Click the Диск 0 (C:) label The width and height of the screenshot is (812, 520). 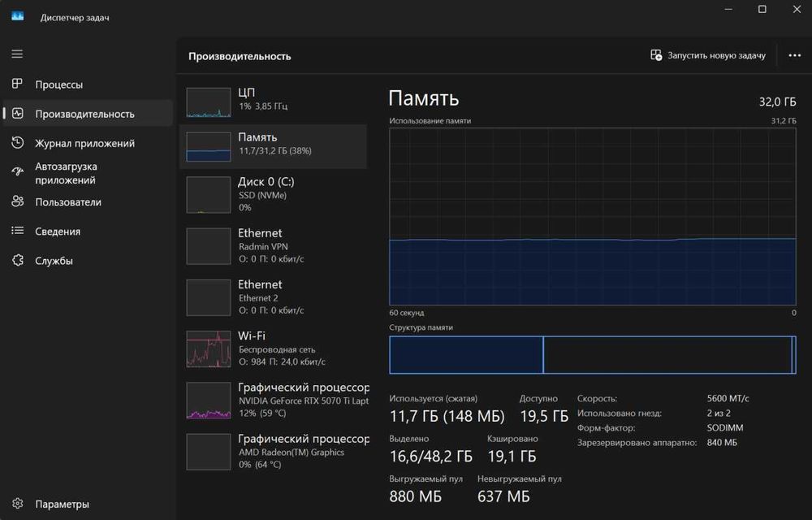266,182
